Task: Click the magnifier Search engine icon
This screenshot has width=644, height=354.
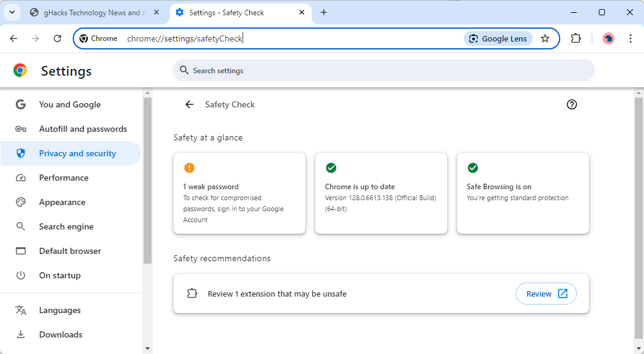Action: 21,226
